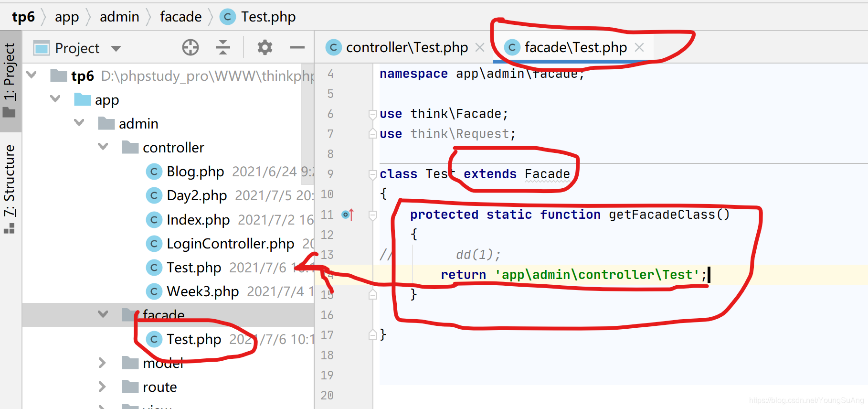Fold the getFacadeClass method on line 11
This screenshot has width=868, height=409.
[373, 215]
